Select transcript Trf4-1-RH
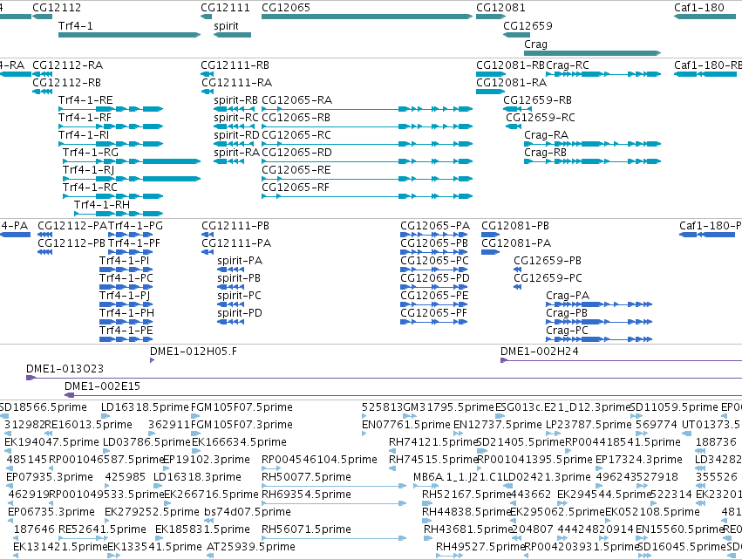742x560 pixels. pos(119,214)
